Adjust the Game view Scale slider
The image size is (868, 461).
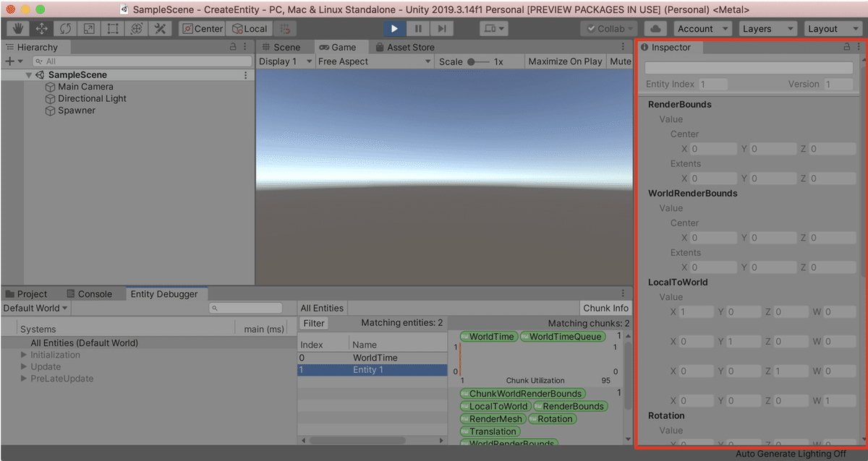pyautogui.click(x=478, y=62)
